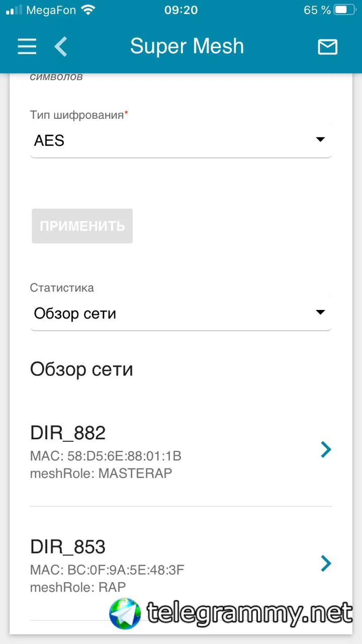The height and width of the screenshot is (644, 362).
Task: Expand the AES encryption type dropdown
Action: tap(181, 140)
